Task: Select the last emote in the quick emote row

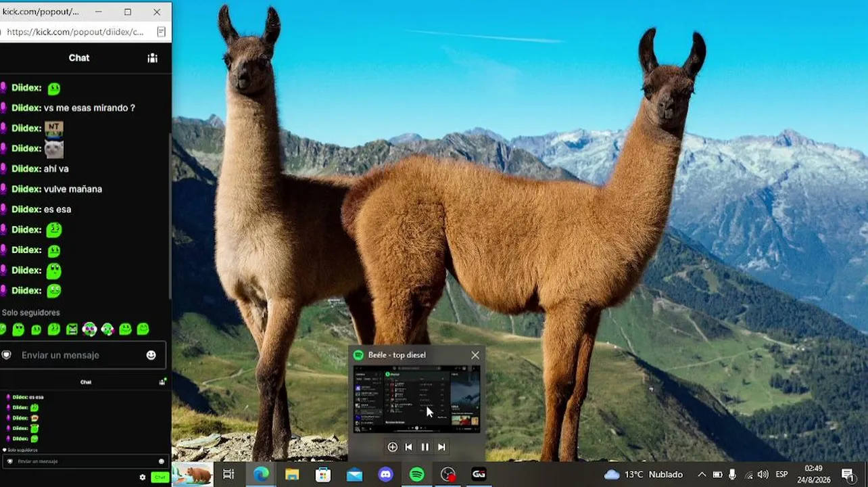Action: 143,329
